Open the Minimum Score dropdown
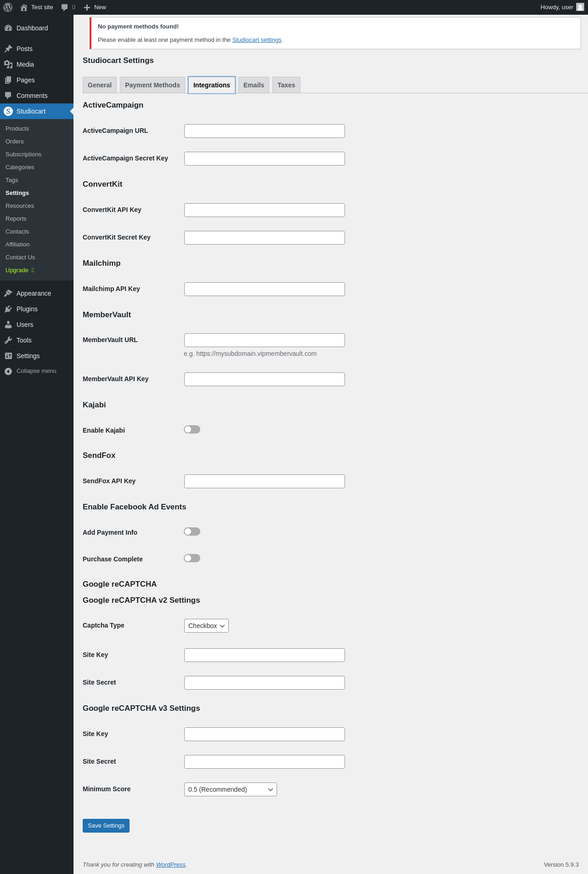The height and width of the screenshot is (874, 588). coord(231,789)
